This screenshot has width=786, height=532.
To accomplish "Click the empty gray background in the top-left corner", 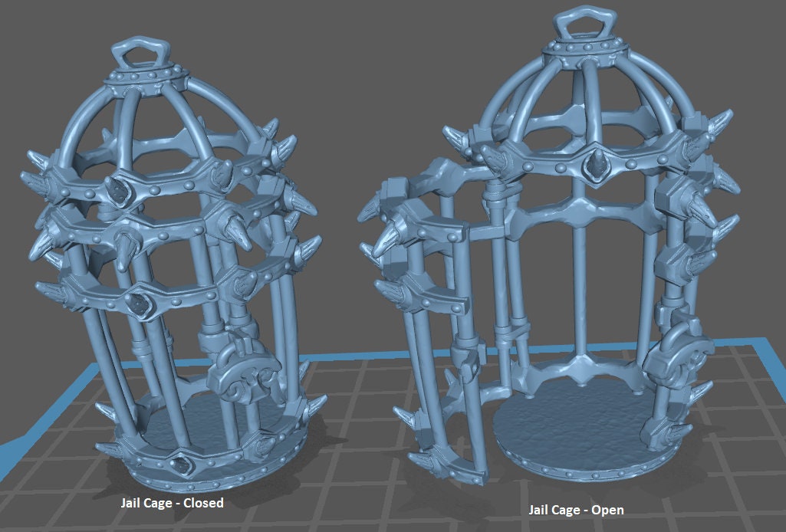I will click(x=38, y=38).
